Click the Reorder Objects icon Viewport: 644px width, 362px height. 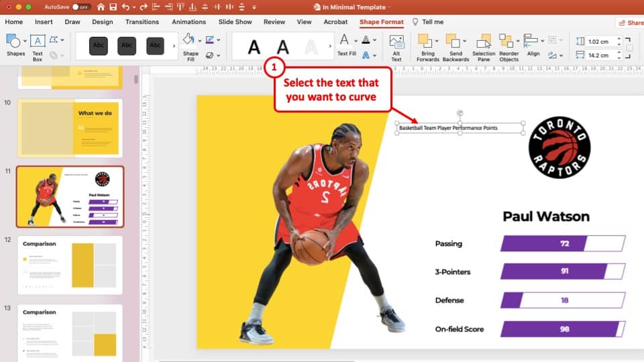pyautogui.click(x=506, y=41)
